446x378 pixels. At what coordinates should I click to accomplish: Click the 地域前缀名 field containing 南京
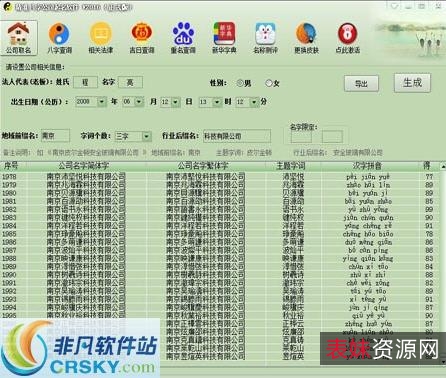tap(55, 136)
